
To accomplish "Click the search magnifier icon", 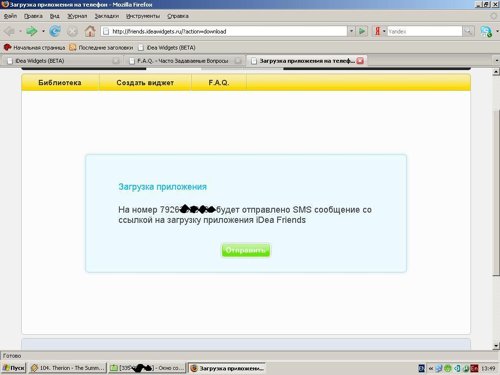I will pos(468,31).
